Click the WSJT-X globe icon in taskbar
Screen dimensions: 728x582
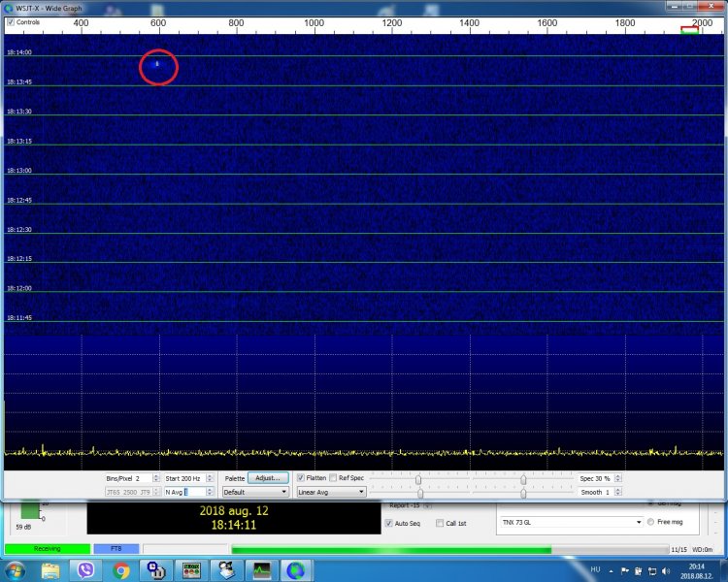(298, 570)
